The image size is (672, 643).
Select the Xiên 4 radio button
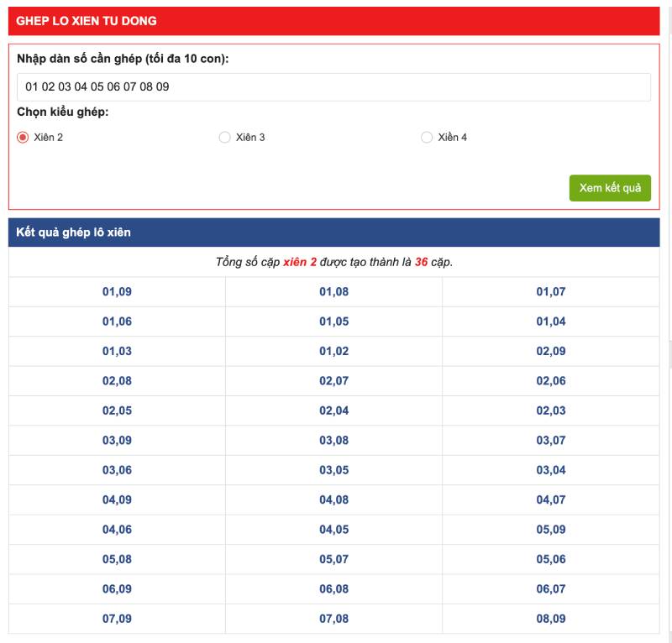coord(427,138)
